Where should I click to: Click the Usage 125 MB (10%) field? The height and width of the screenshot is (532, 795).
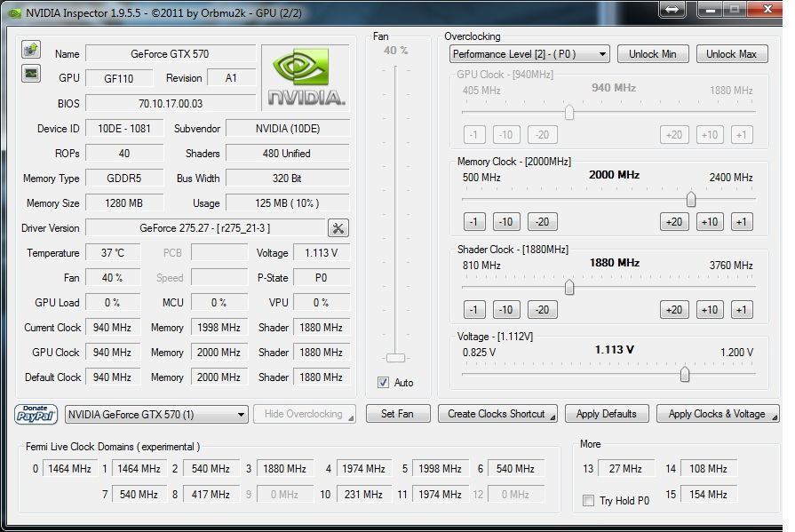click(288, 203)
